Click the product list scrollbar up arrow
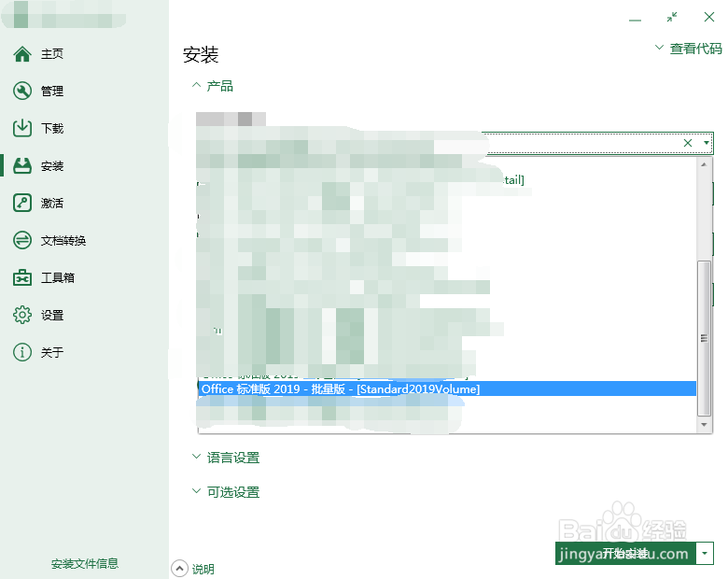The height and width of the screenshot is (579, 728). pos(705,164)
